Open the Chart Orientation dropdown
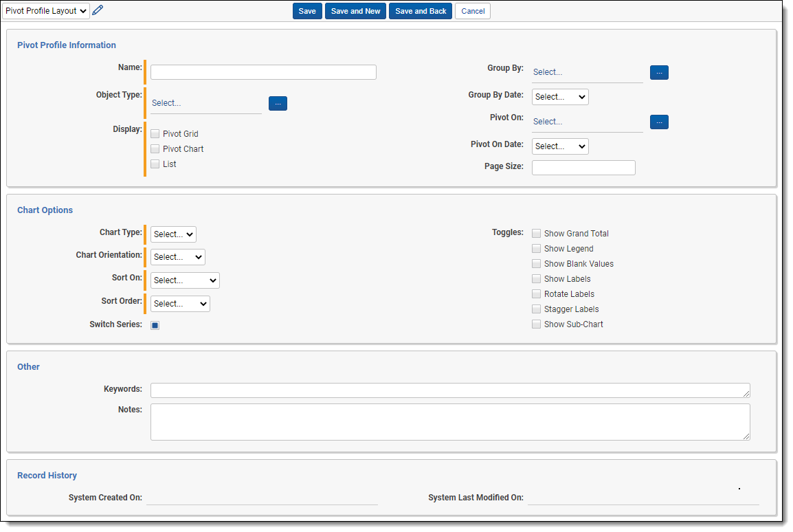This screenshot has height=532, width=793. pyautogui.click(x=177, y=257)
